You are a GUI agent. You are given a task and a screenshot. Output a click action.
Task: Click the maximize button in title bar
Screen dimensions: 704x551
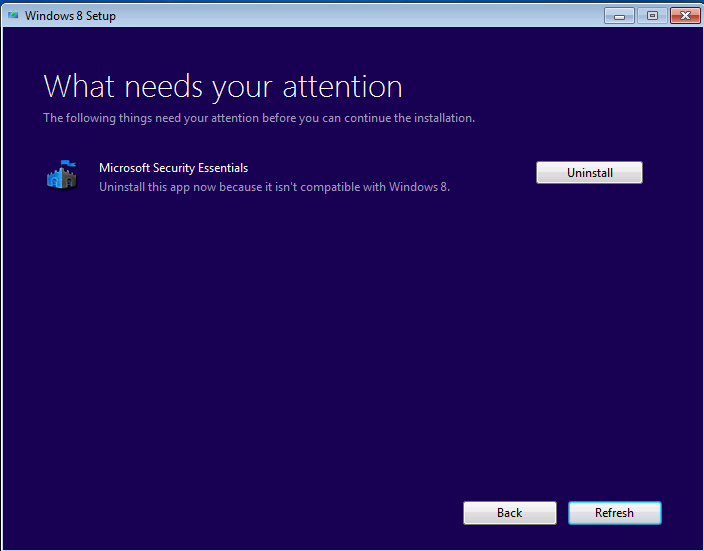[x=652, y=15]
